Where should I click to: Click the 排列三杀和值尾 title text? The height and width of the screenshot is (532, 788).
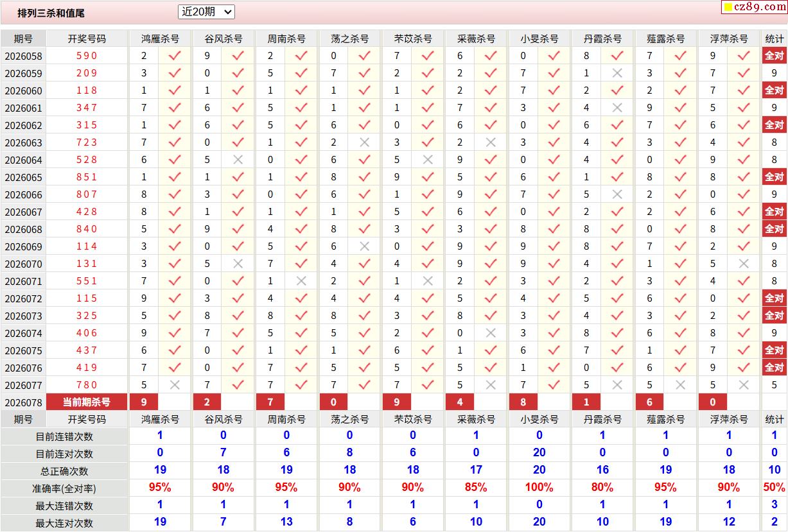pos(51,13)
